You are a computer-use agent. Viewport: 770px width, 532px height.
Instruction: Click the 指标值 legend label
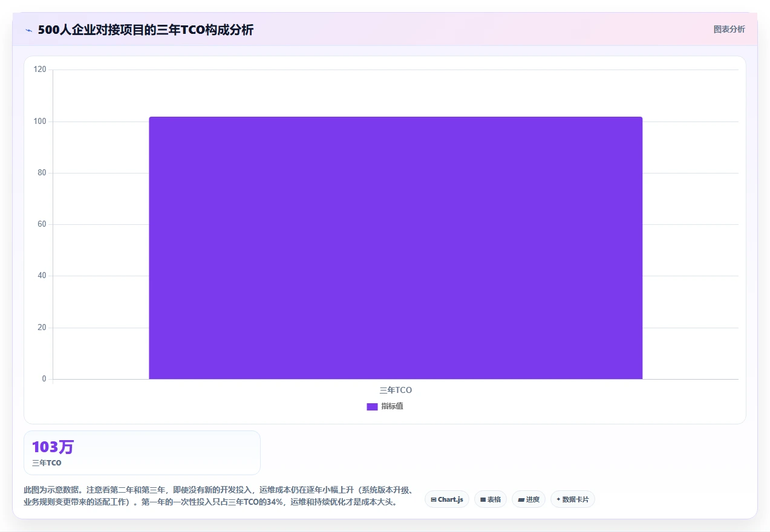(392, 406)
